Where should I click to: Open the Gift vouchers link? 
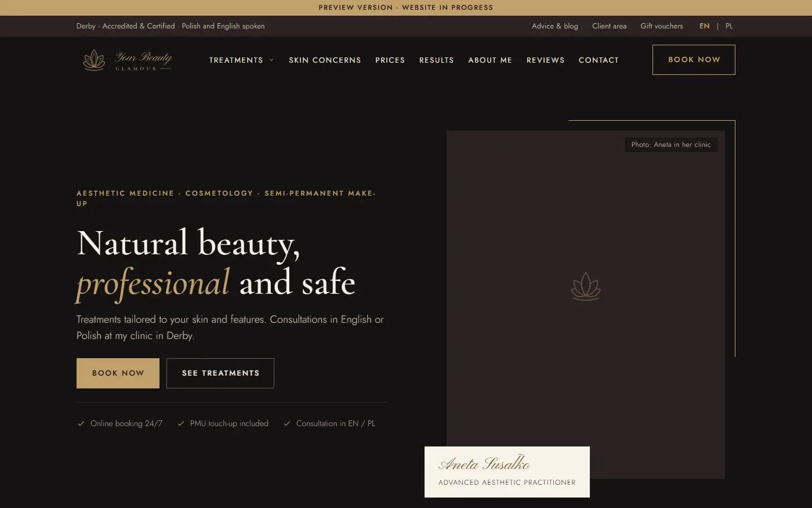point(662,26)
